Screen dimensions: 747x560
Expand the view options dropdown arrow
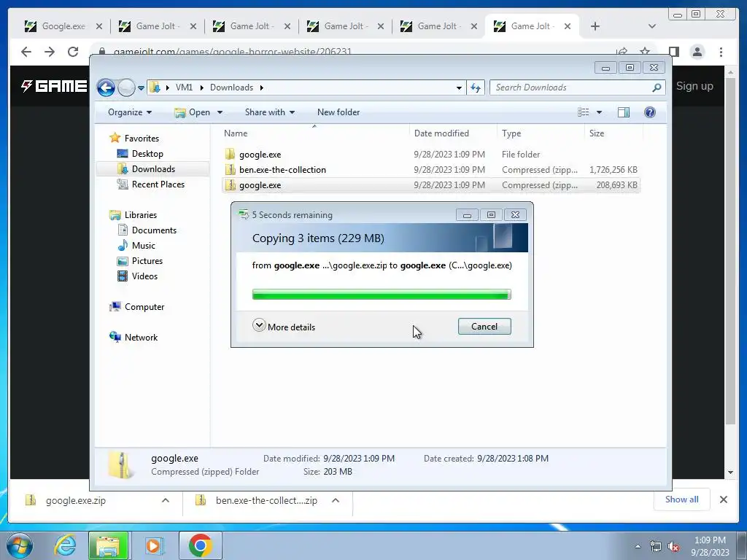coord(600,112)
